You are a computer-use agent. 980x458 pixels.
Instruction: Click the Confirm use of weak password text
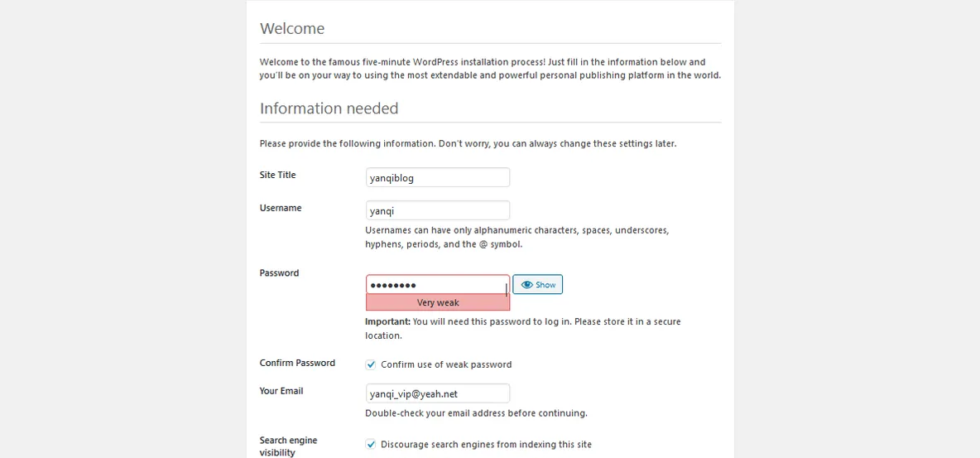click(446, 364)
